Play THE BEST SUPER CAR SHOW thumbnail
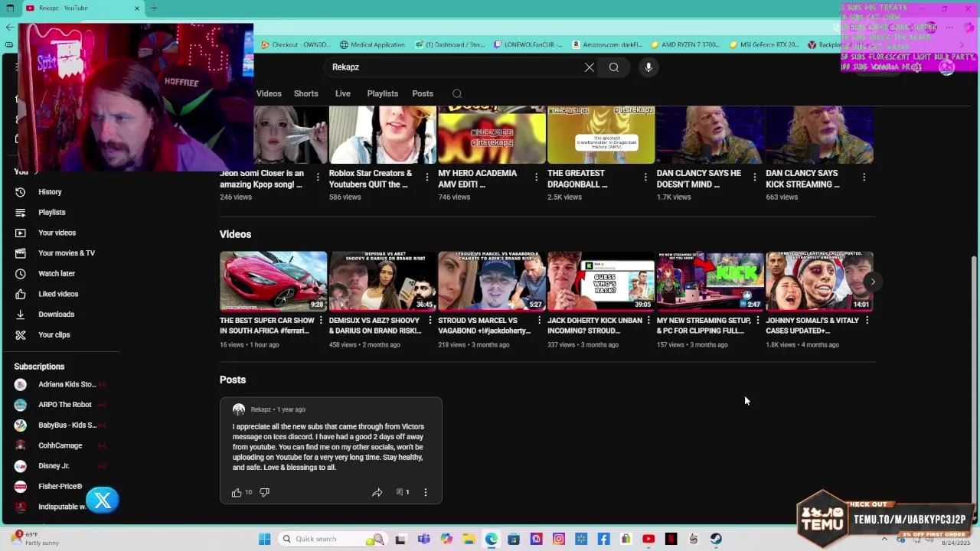The image size is (980, 551). coord(273,281)
